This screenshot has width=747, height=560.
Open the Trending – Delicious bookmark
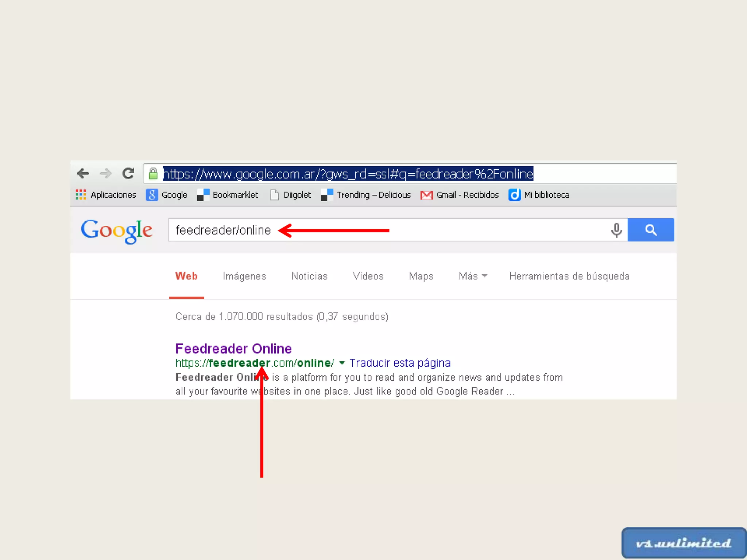[366, 195]
